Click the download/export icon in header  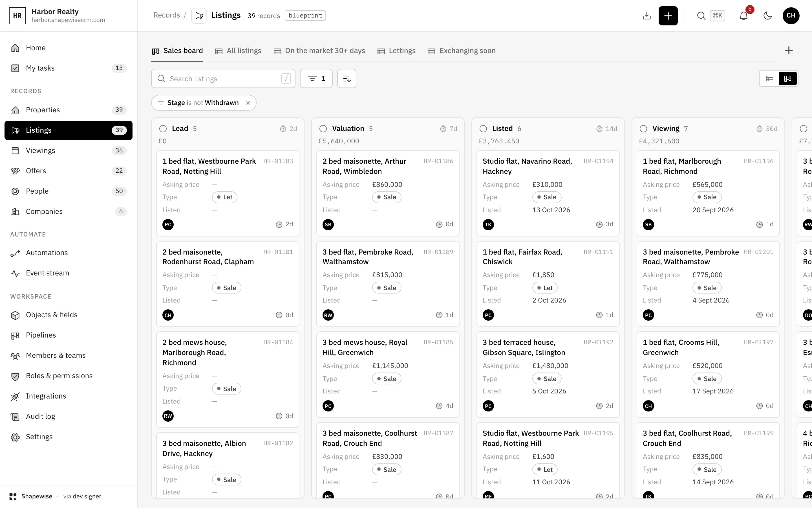(646, 16)
